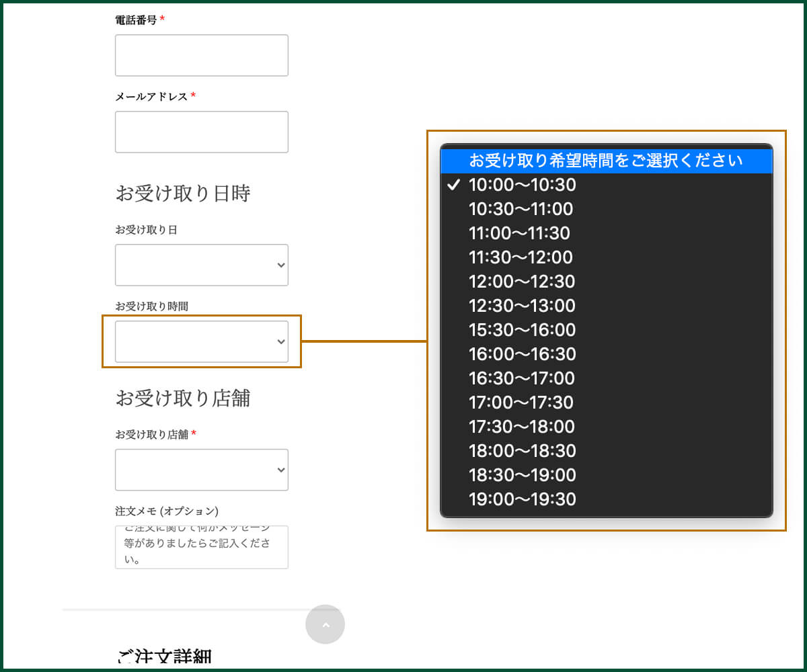
Task: Click the 電話番号 input field
Action: click(x=202, y=55)
